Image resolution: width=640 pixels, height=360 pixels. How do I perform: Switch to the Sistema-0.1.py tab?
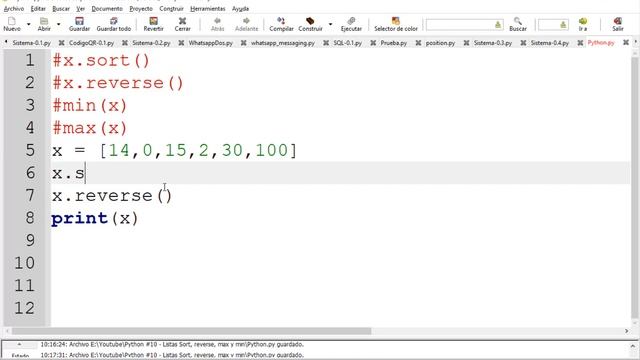31,43
